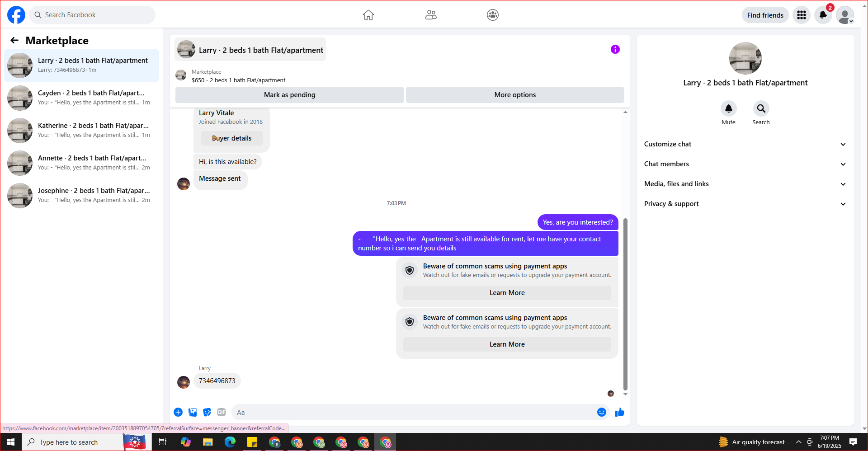Click Find friends button
Screen dimensions: 868x451
(765, 15)
